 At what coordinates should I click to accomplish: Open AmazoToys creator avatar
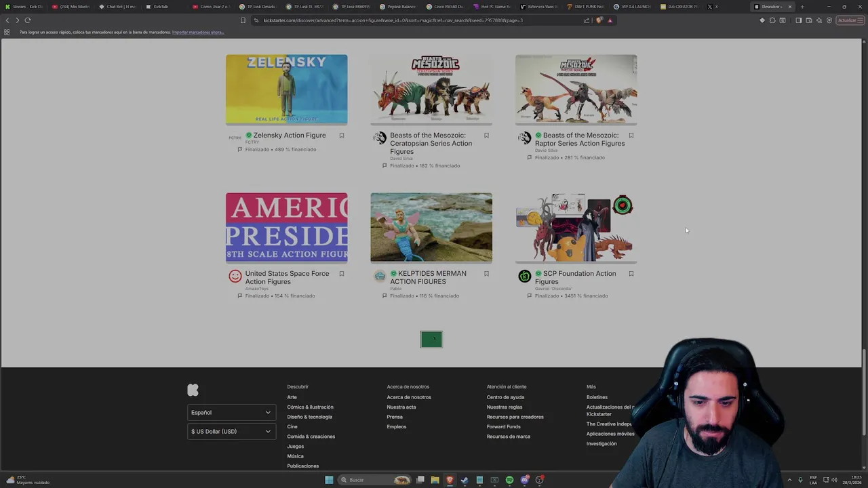coord(235,276)
